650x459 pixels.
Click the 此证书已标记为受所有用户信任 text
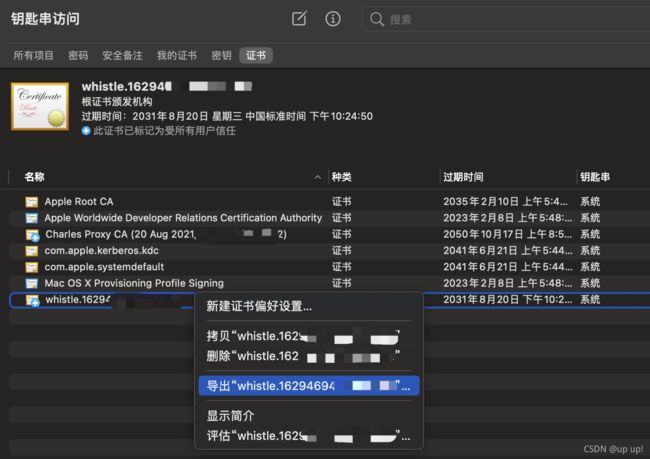point(164,131)
